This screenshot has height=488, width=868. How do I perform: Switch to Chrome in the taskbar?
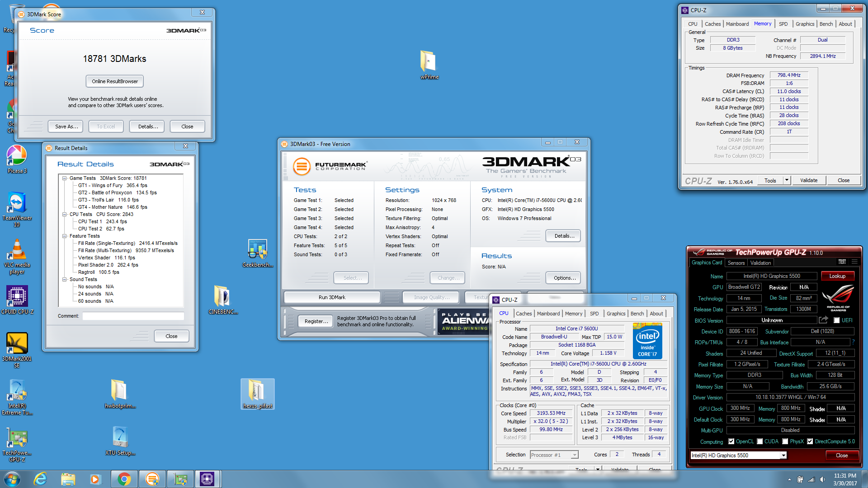point(124,479)
